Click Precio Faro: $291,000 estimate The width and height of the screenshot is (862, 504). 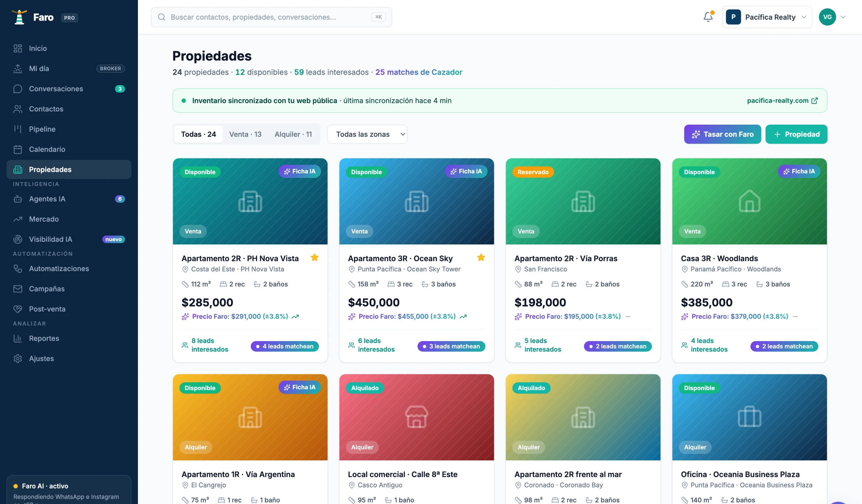click(x=240, y=316)
